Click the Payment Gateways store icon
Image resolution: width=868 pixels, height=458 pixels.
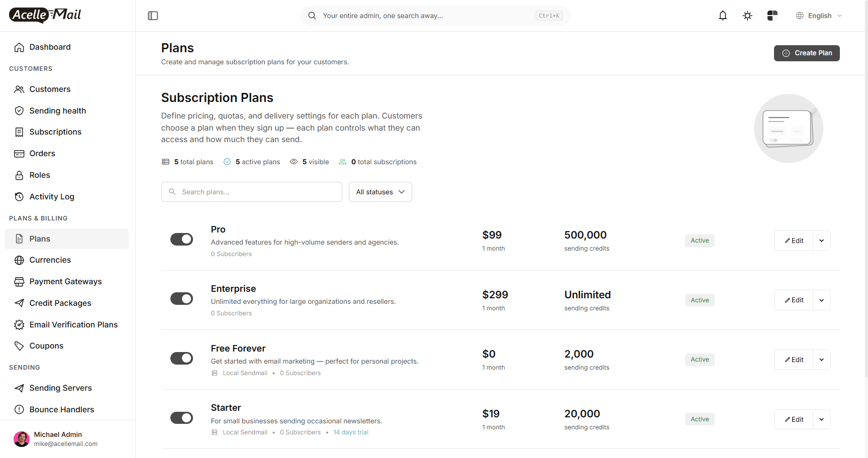pos(19,282)
